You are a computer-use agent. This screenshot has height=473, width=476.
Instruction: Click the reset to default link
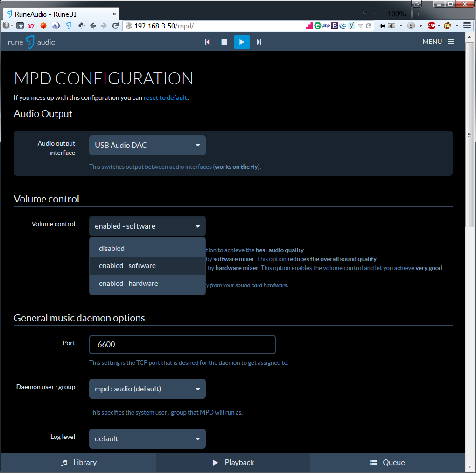(165, 97)
